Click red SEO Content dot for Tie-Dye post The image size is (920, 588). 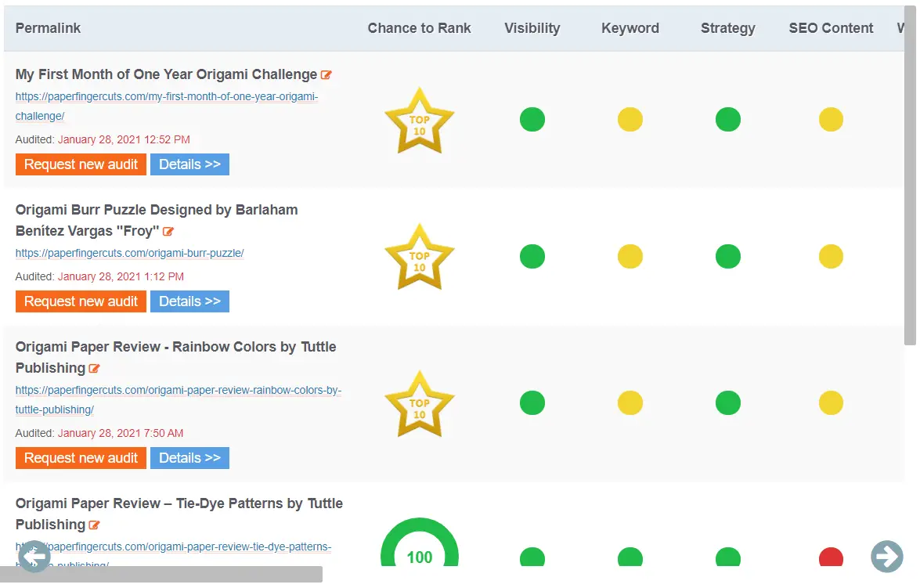pos(831,557)
